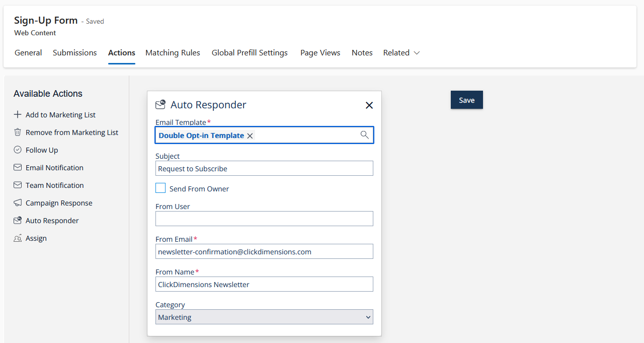Screen dimensions: 644x343
Task: View the Page Views tab
Action: pos(320,52)
